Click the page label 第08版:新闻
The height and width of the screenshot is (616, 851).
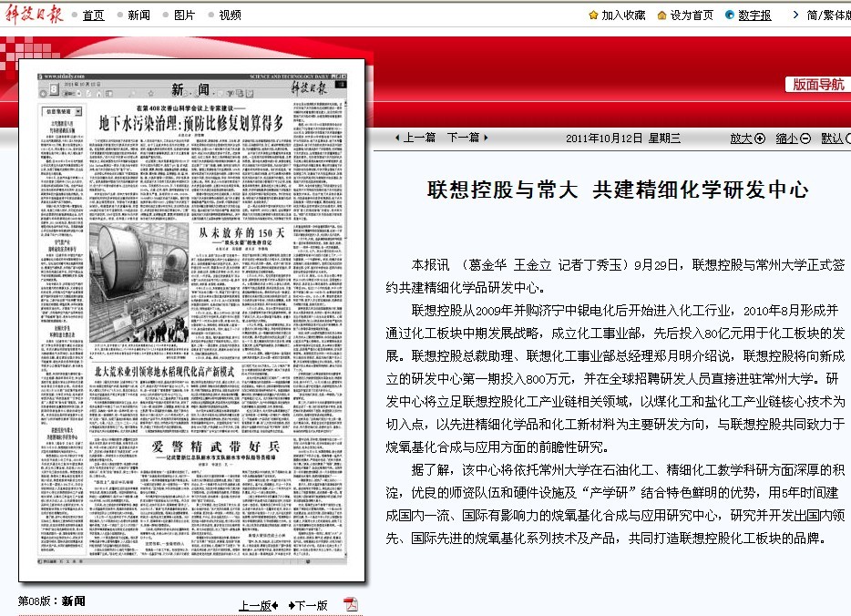[x=52, y=601]
